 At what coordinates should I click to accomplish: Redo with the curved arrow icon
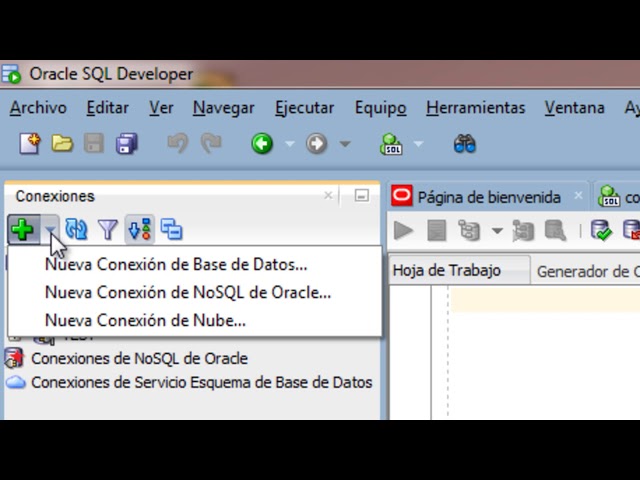click(211, 143)
